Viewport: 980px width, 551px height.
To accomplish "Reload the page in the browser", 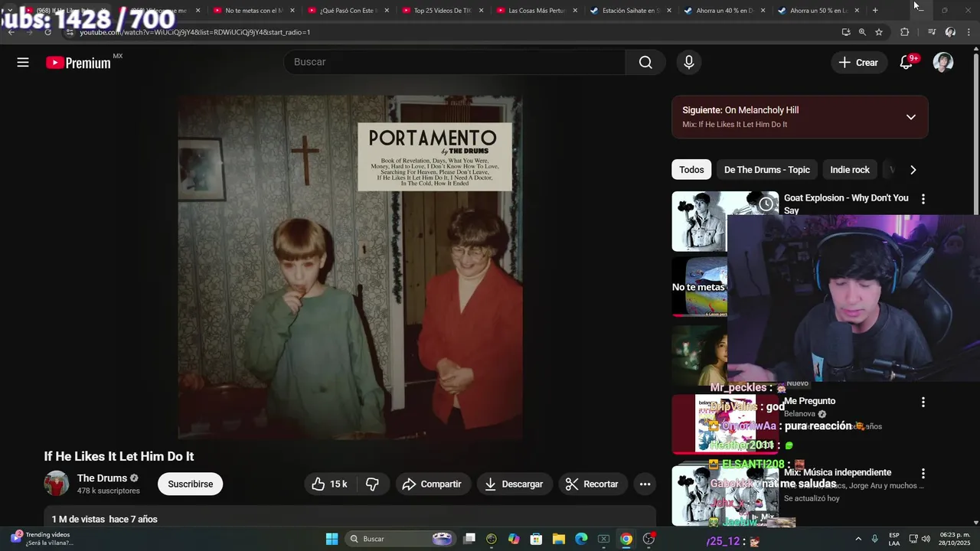I will [x=47, y=32].
